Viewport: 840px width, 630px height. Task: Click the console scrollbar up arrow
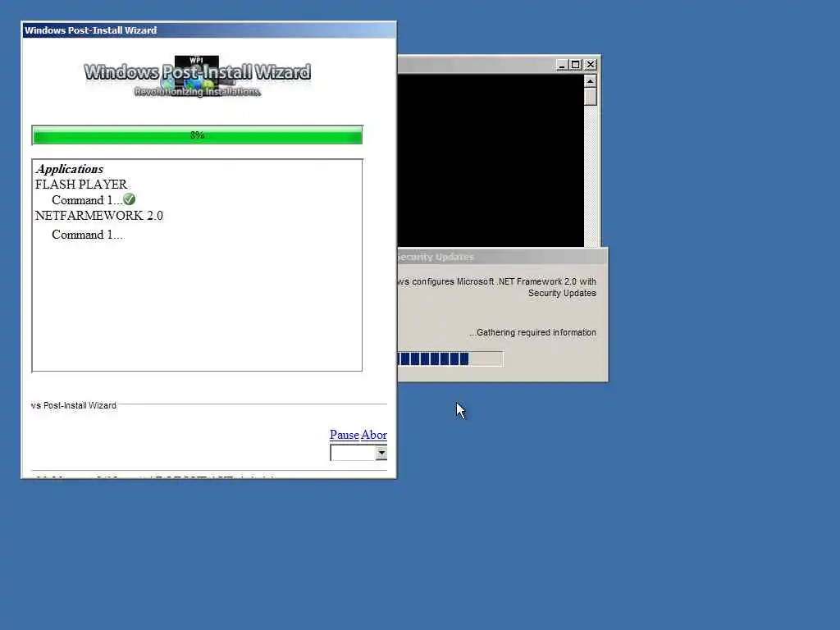coord(591,81)
